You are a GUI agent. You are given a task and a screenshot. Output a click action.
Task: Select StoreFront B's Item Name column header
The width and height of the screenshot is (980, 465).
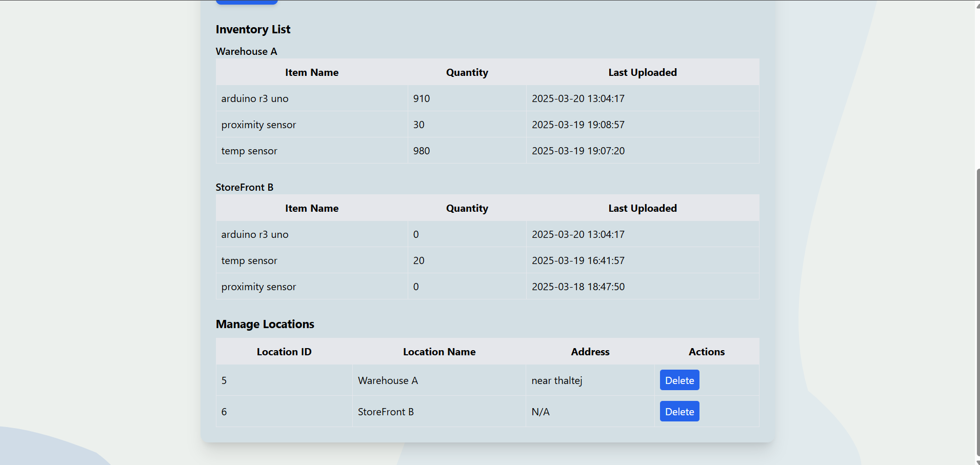[311, 208]
